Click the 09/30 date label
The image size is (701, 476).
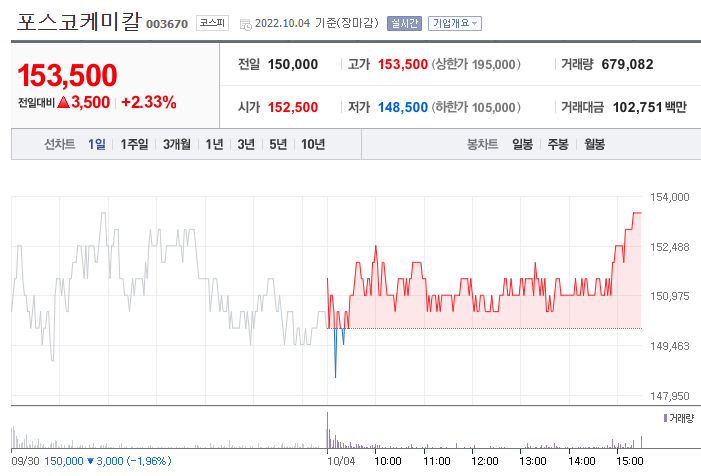pyautogui.click(x=25, y=461)
